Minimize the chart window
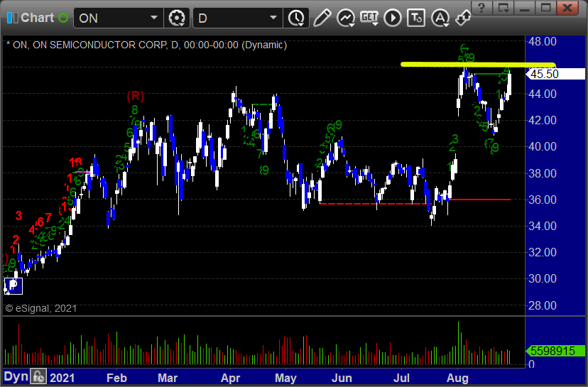 pyautogui.click(x=525, y=8)
